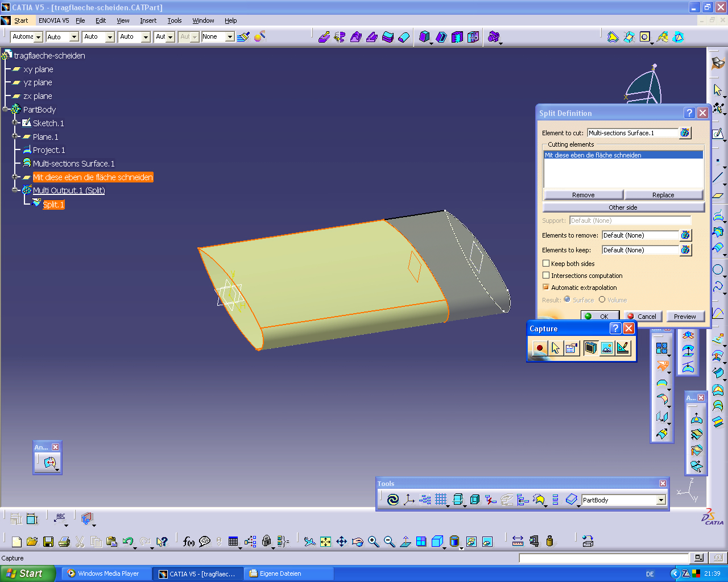
Task: Open the None dropdown in top toolbar
Action: tap(230, 37)
